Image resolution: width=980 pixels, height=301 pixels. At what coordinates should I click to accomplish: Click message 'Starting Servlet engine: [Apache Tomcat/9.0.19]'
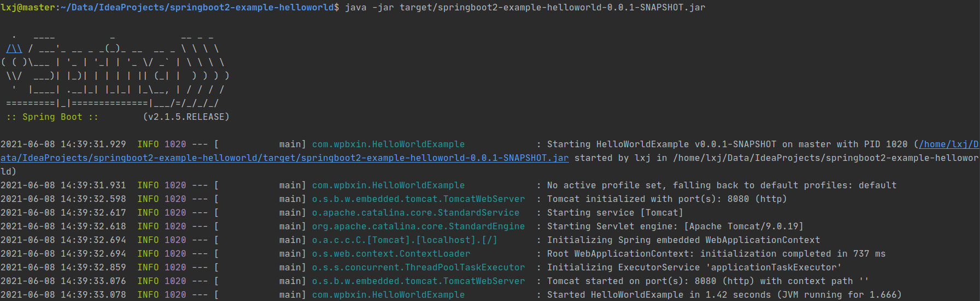pos(676,227)
